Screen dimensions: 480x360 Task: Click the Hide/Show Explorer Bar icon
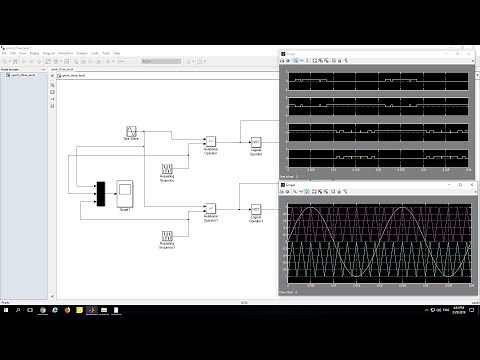tap(52, 76)
